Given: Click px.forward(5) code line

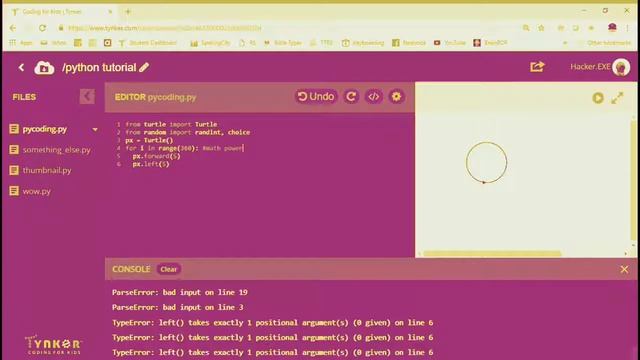Looking at the screenshot, I should click(156, 156).
